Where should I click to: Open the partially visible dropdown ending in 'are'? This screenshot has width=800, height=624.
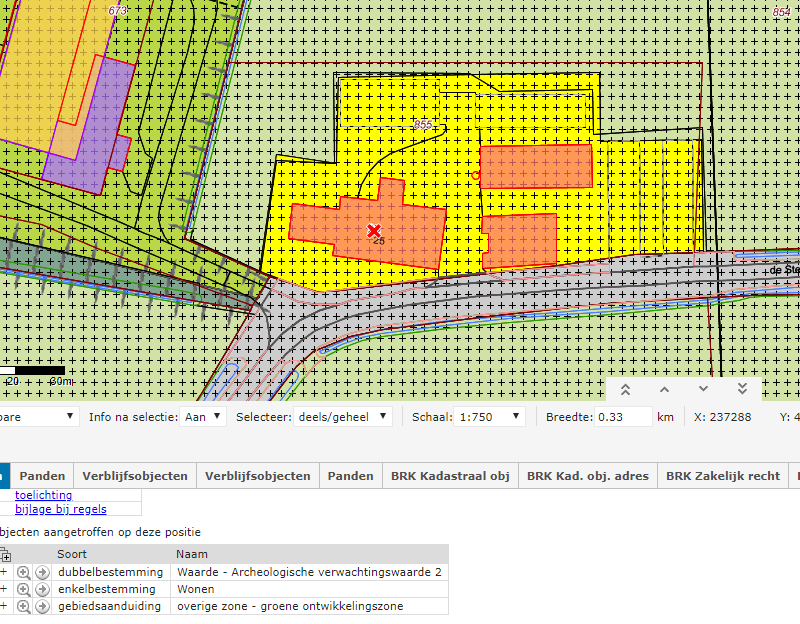coord(38,417)
